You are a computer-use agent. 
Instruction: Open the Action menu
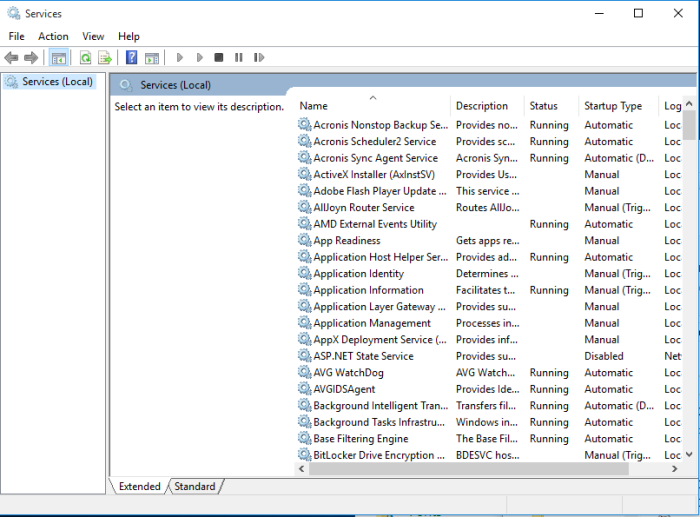[53, 36]
